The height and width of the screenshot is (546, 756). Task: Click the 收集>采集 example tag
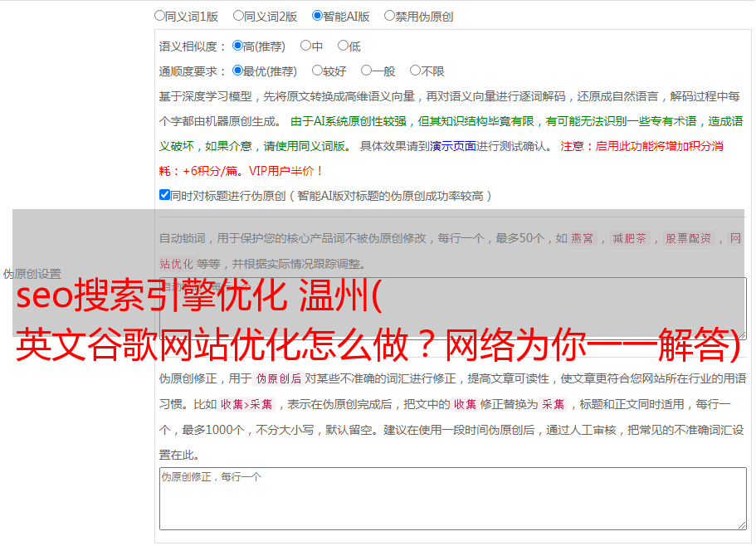pyautogui.click(x=246, y=404)
